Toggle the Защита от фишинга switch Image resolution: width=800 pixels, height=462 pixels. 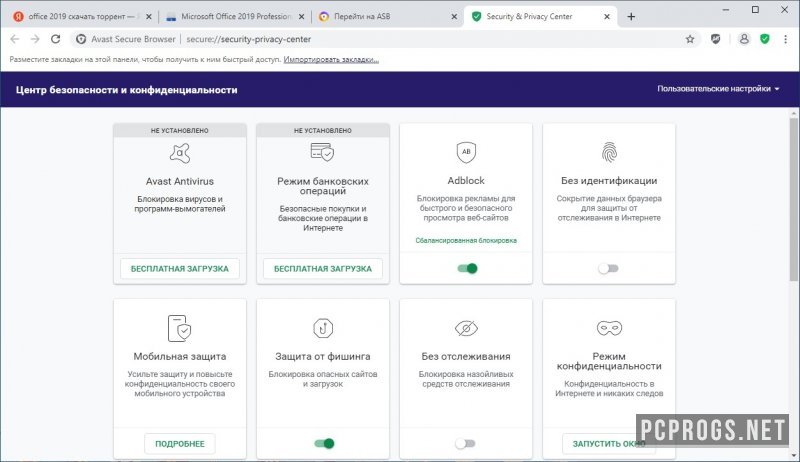[x=324, y=444]
